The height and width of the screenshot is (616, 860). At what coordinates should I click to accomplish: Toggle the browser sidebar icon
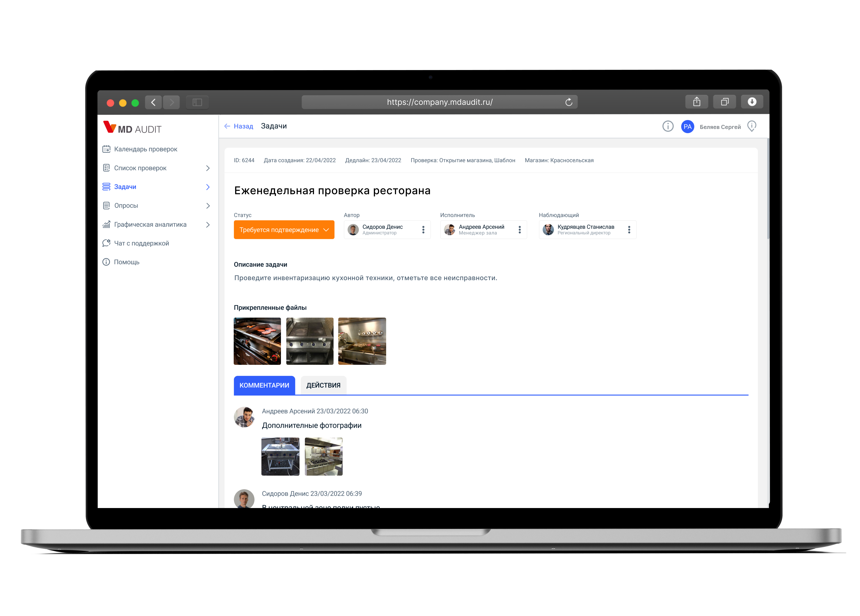tap(197, 102)
